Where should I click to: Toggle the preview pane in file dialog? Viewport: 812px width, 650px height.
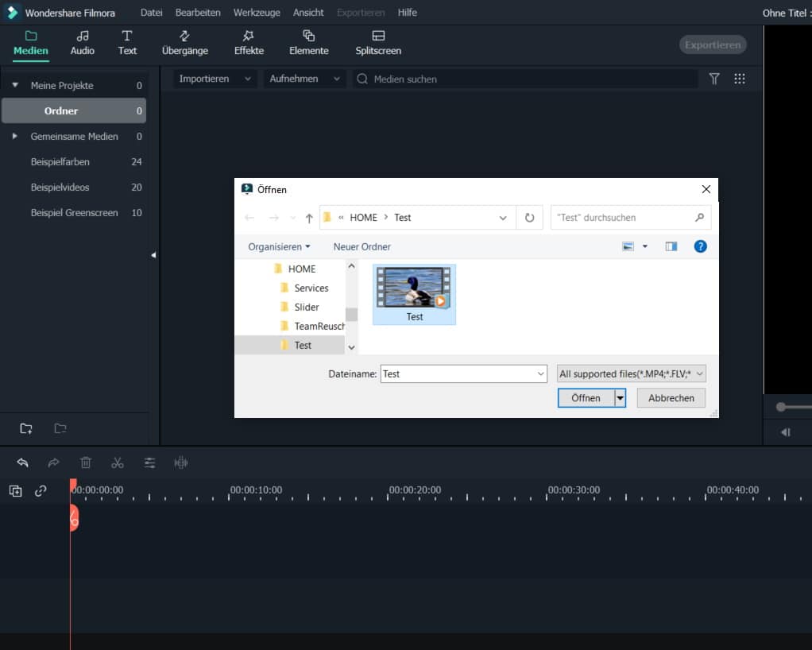(671, 246)
